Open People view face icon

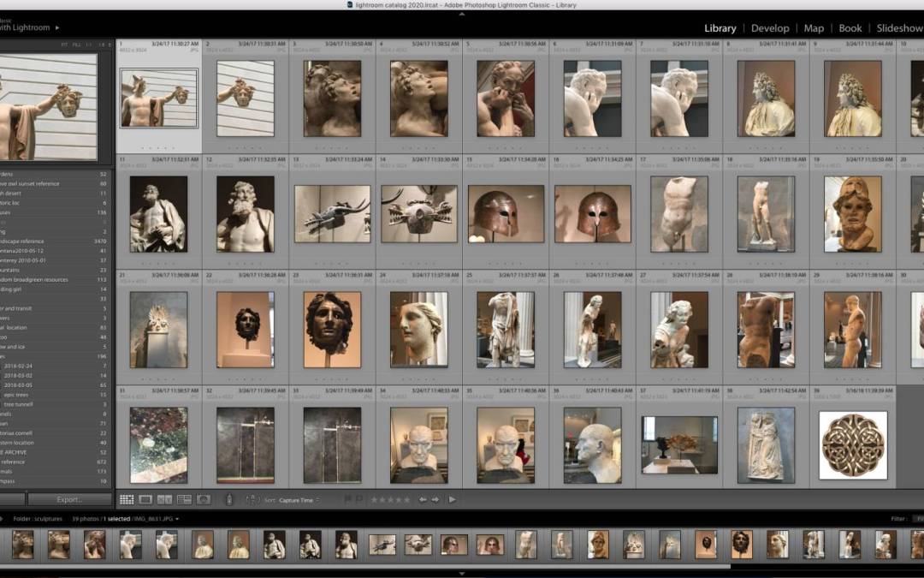[204, 499]
